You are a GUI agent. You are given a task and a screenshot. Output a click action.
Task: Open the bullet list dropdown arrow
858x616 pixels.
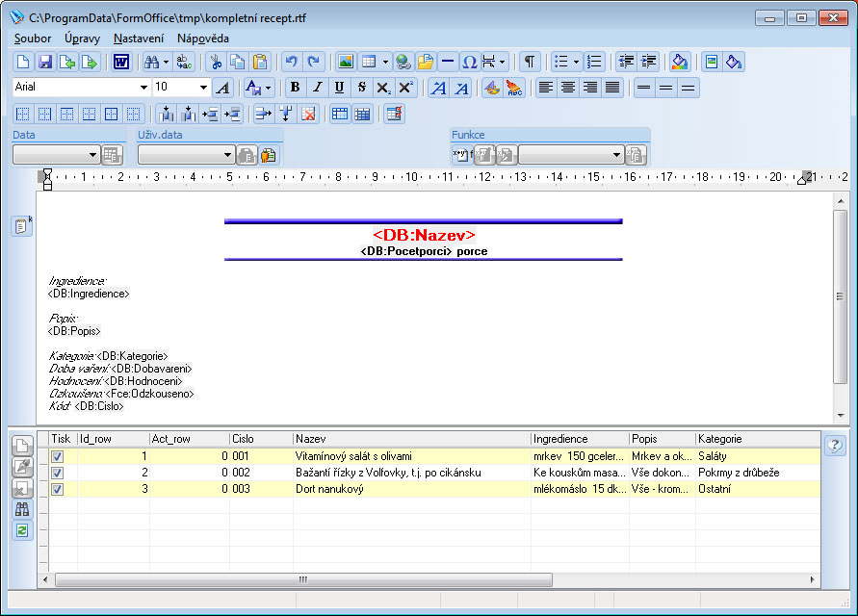click(576, 62)
